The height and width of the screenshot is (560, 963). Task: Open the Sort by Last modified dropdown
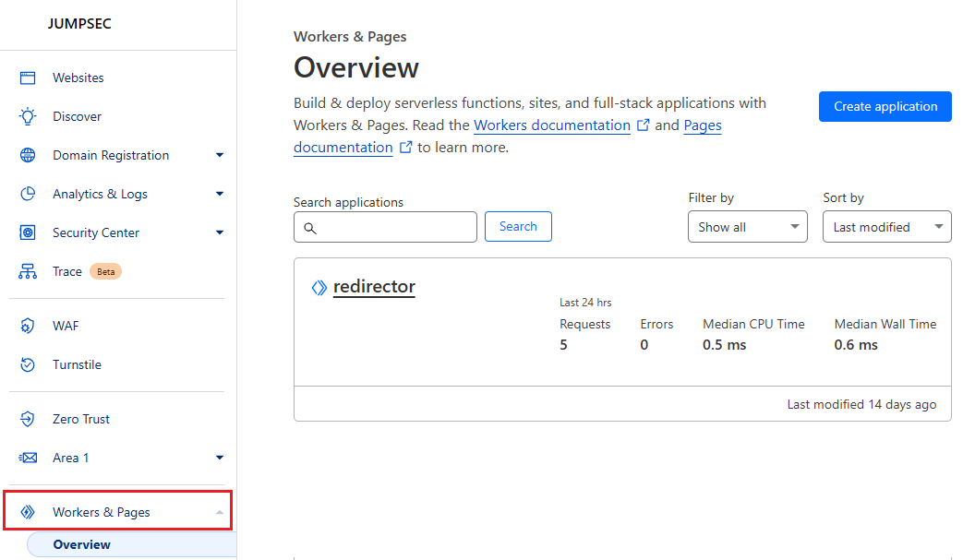[886, 227]
